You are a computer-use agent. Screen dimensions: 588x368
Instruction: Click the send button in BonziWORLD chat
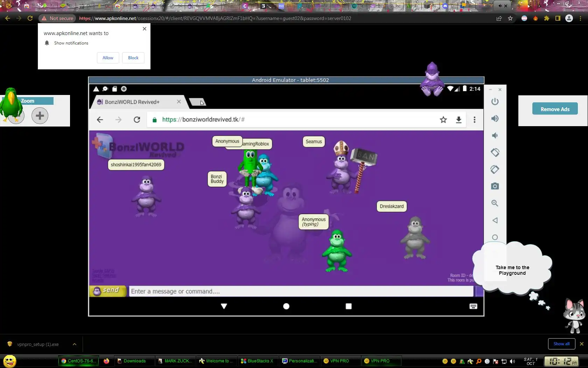108,291
